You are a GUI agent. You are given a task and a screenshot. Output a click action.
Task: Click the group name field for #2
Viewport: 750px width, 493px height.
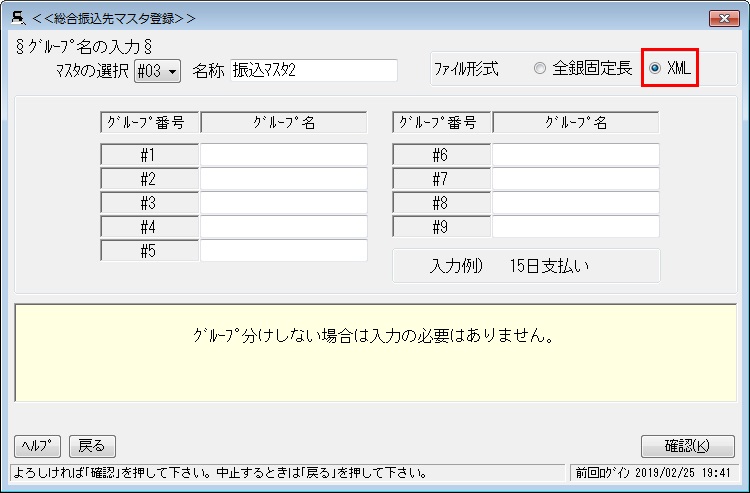pos(284,178)
